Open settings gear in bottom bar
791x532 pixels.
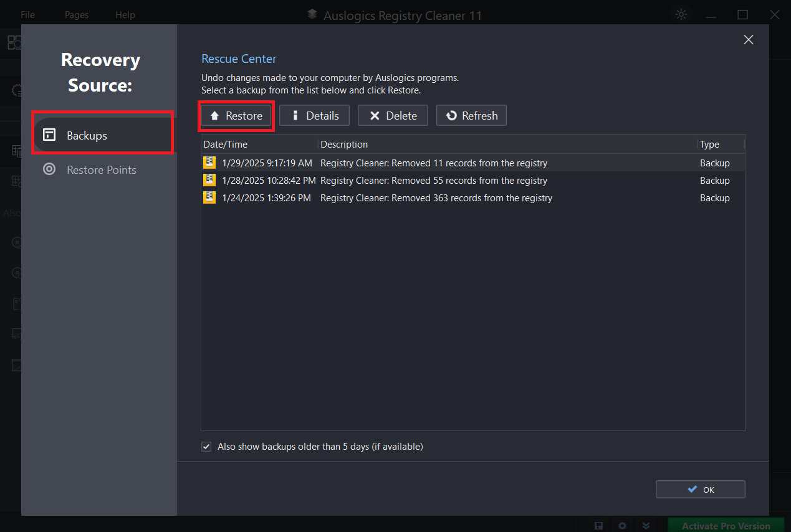[x=622, y=525]
